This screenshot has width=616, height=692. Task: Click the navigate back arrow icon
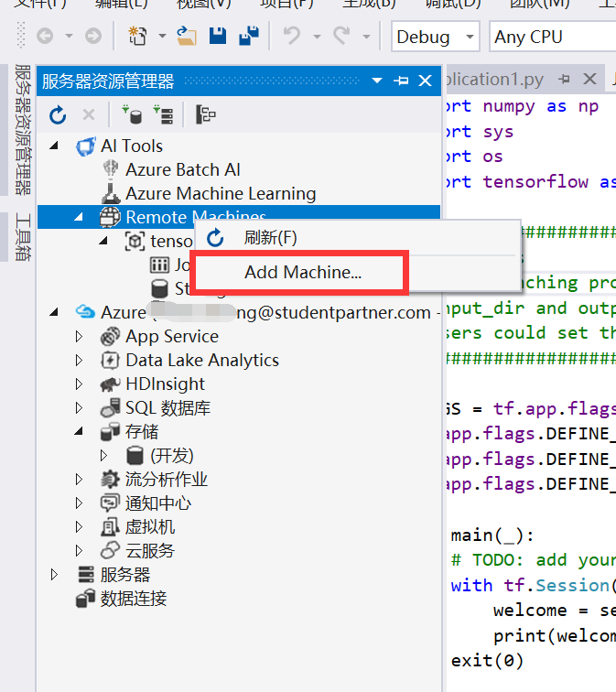45,36
